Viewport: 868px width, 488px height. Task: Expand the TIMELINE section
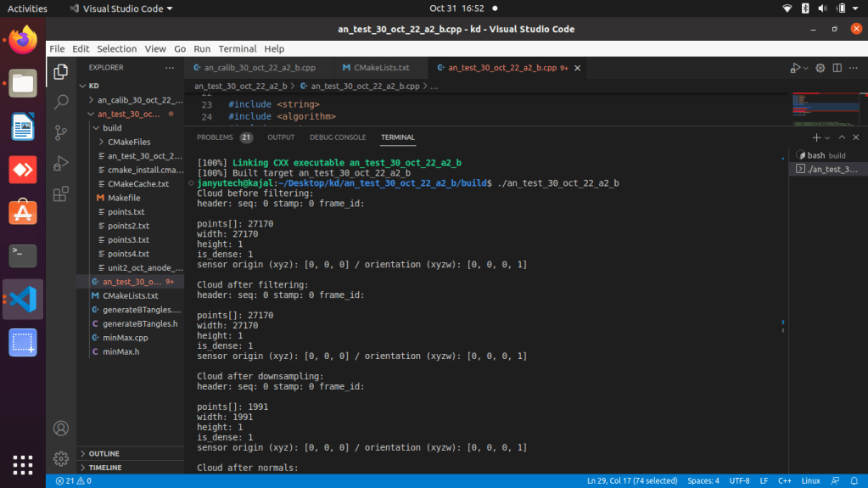coord(104,468)
